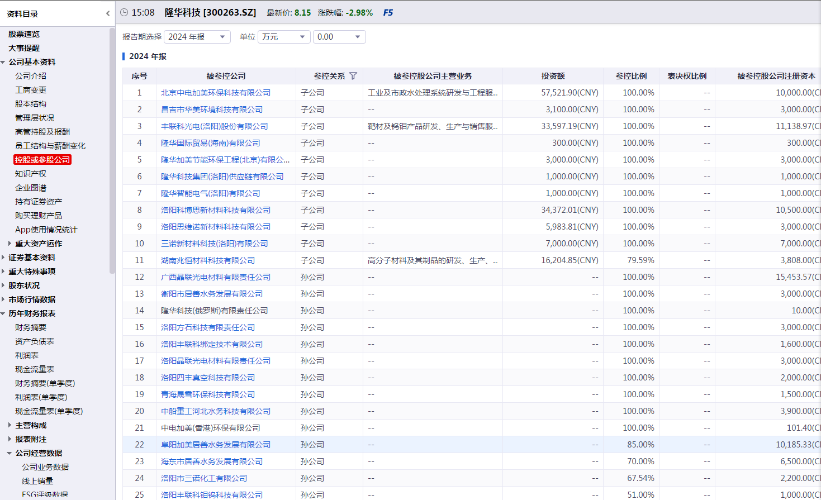This screenshot has height=500, width=821.
Task: Click the sidebar vertical scrollbar
Action: coord(112,152)
